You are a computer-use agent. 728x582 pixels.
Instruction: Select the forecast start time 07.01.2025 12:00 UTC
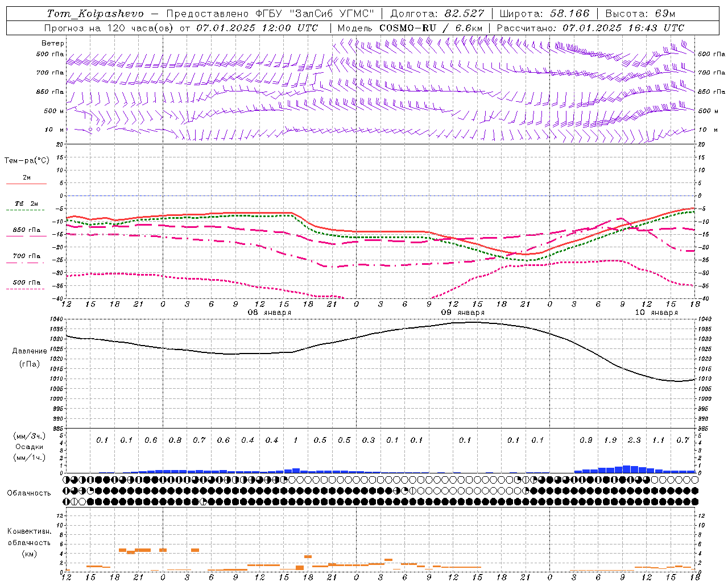tap(257, 28)
